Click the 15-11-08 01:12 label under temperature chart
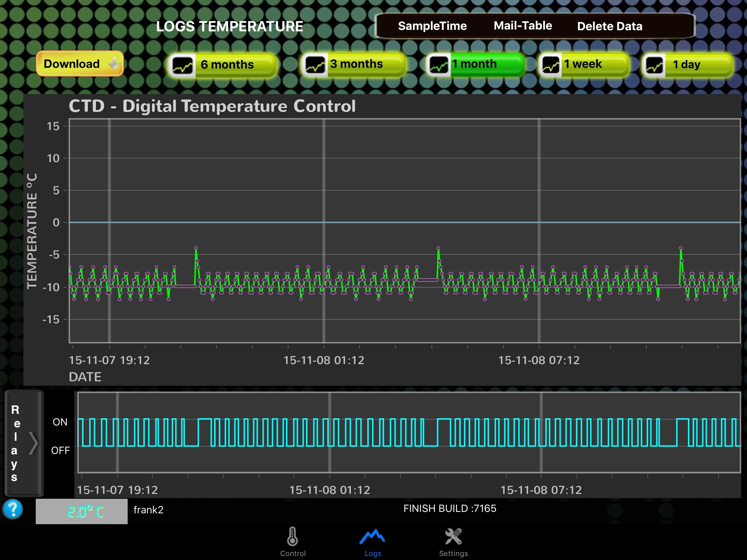 [x=324, y=360]
